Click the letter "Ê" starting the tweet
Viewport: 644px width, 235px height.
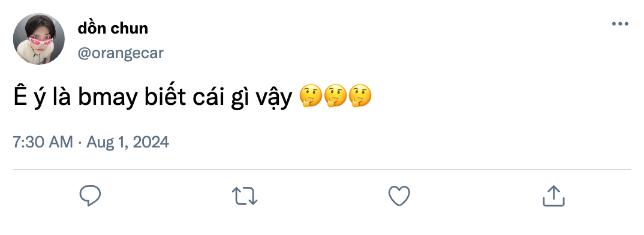pos(20,95)
